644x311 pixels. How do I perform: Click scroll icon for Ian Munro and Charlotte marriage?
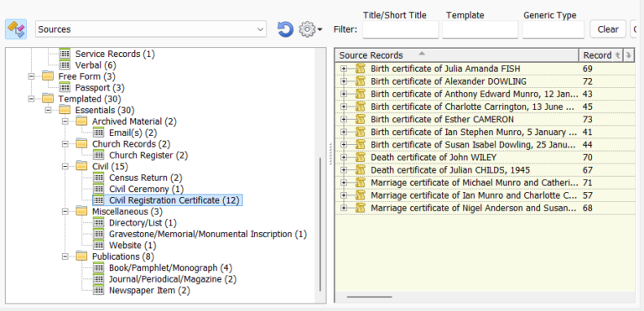[361, 195]
